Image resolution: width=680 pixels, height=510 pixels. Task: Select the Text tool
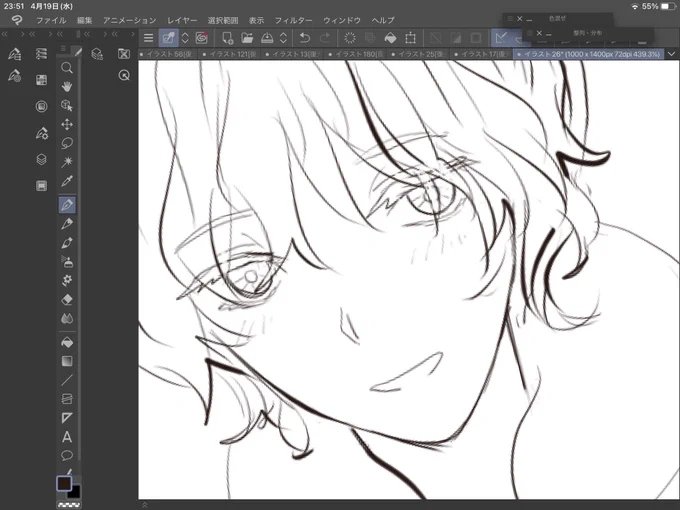(x=67, y=437)
